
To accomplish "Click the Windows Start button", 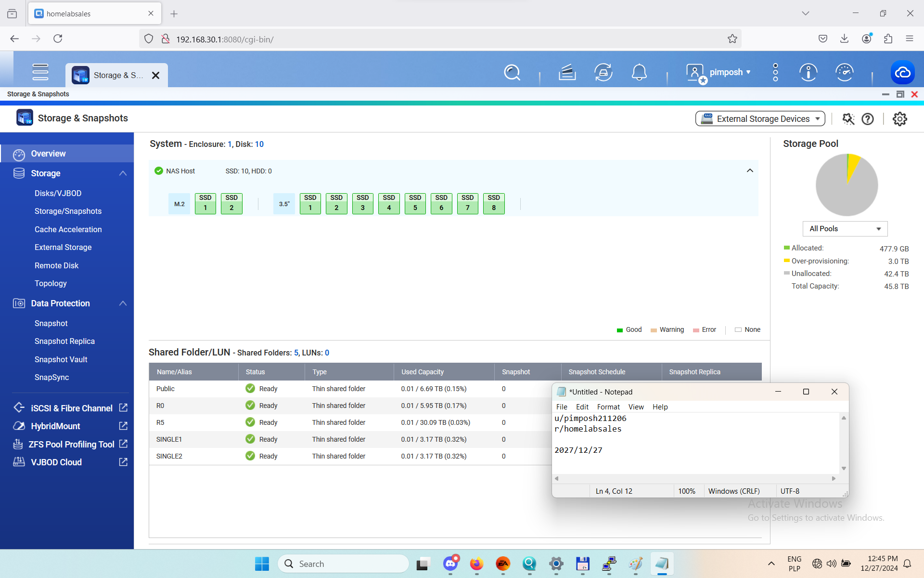I will [262, 564].
